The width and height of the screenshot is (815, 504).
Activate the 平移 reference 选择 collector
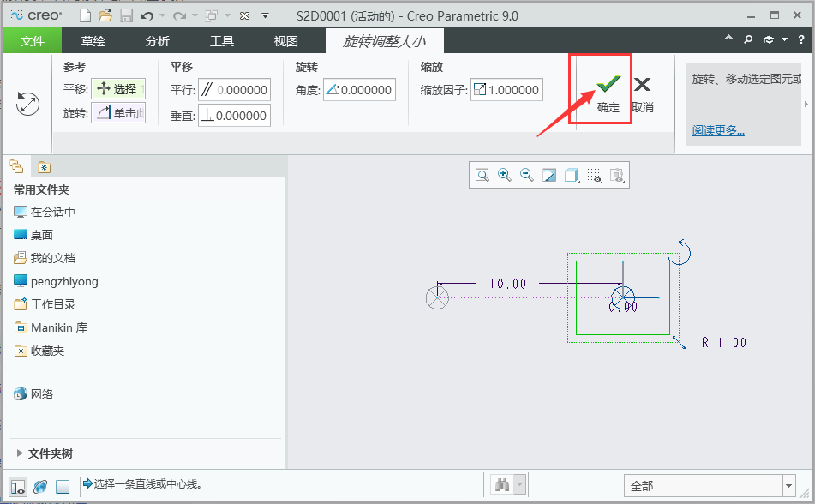pyautogui.click(x=118, y=89)
